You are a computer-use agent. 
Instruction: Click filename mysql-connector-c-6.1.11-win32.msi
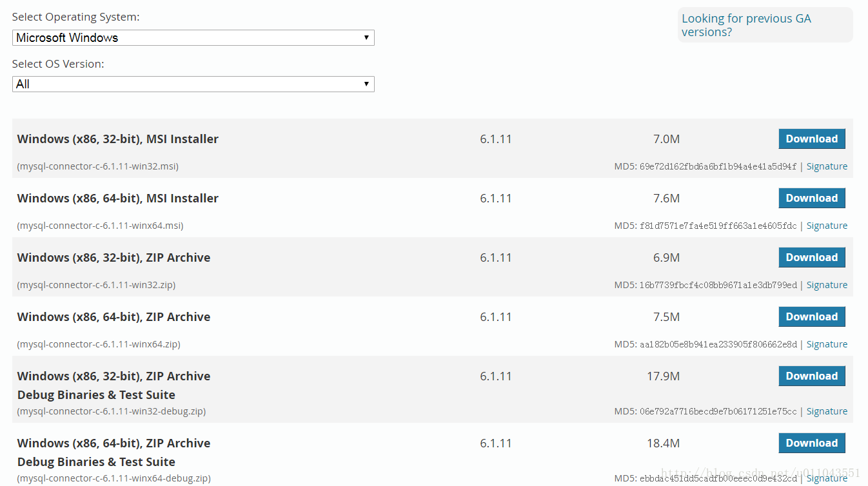98,166
